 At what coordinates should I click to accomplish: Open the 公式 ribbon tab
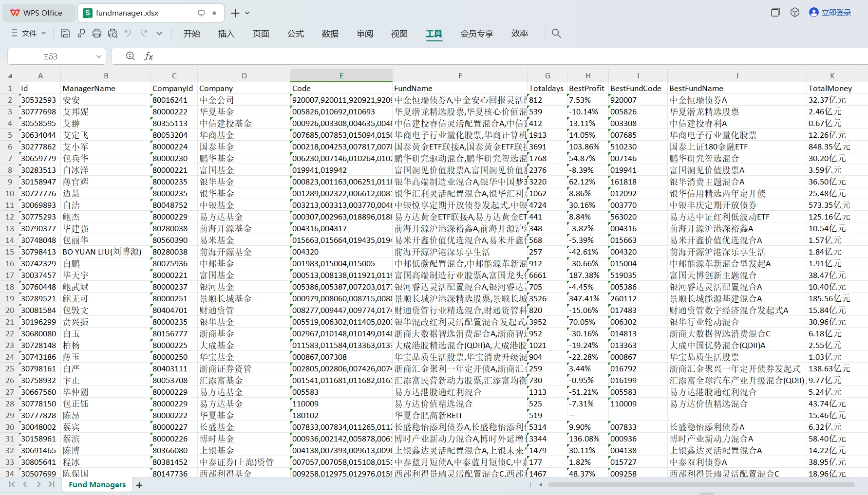(295, 34)
